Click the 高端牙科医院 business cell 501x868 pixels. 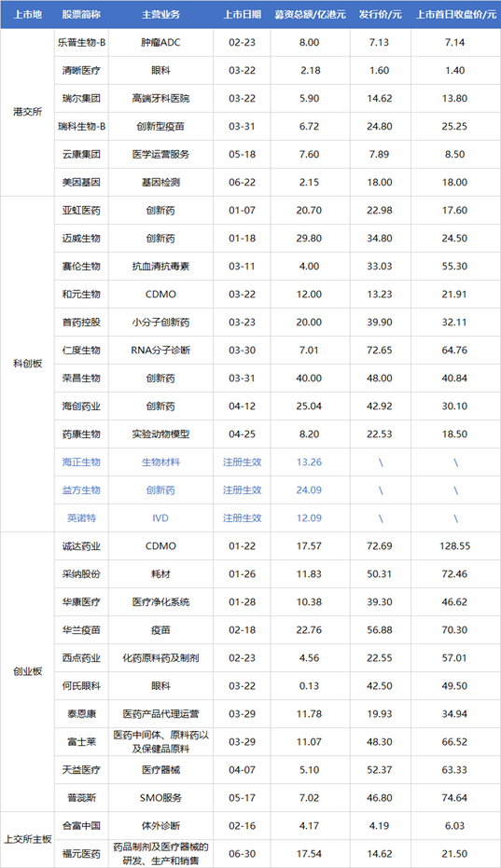160,99
